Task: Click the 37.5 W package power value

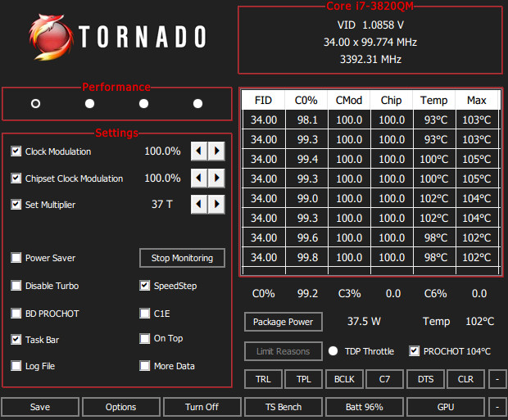Action: (364, 321)
